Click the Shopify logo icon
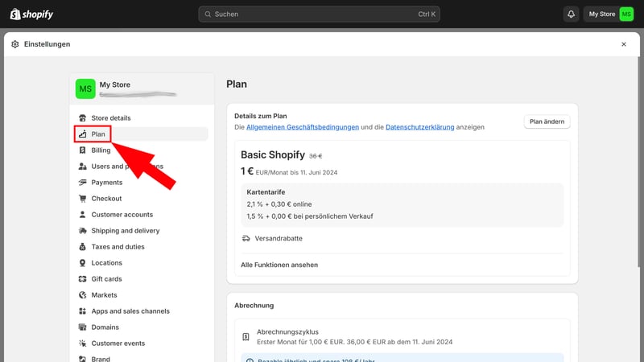Image resolution: width=644 pixels, height=362 pixels. 14,14
